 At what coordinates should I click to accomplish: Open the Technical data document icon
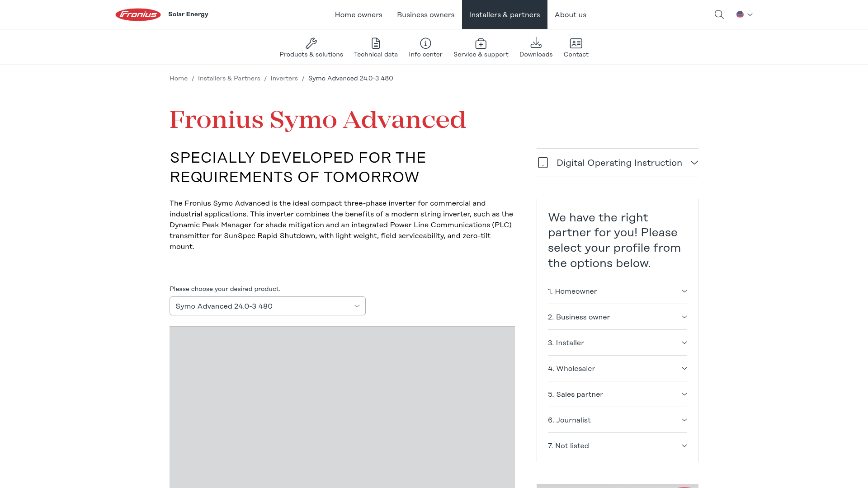point(376,43)
